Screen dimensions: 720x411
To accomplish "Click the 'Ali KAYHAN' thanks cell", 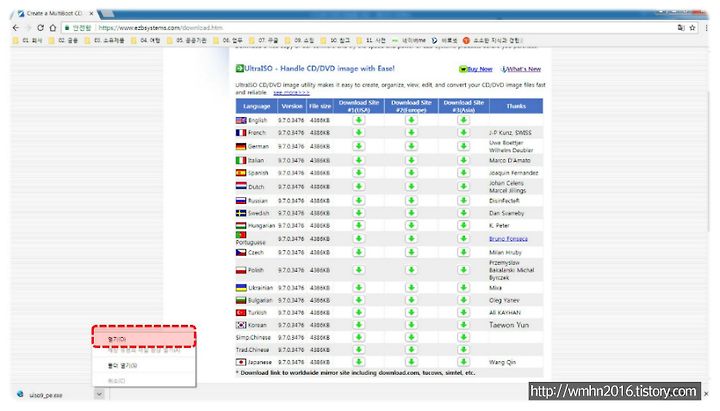I will pyautogui.click(x=505, y=312).
